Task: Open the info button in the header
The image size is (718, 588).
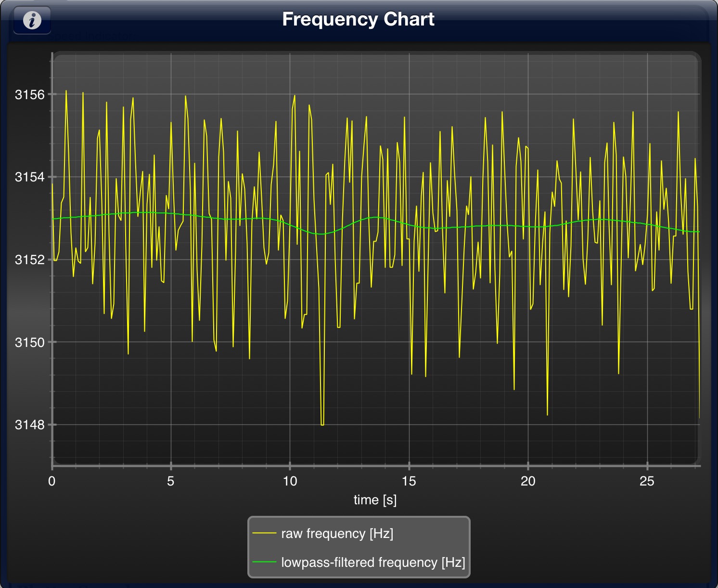Action: 32,20
